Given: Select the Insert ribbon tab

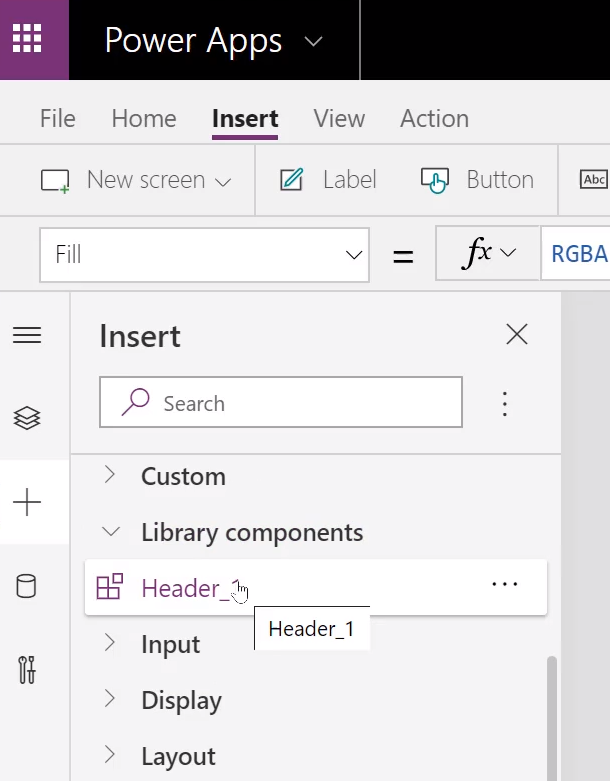Looking at the screenshot, I should (x=245, y=119).
